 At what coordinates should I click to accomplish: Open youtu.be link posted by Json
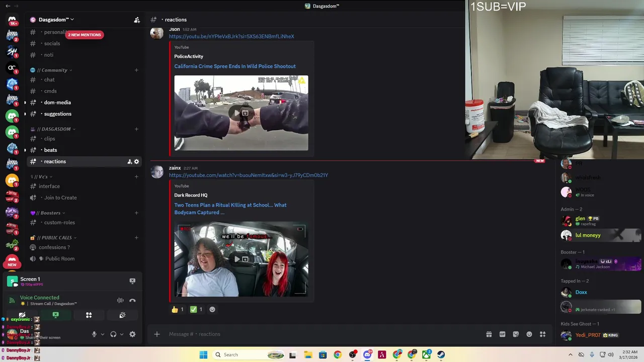231,37
